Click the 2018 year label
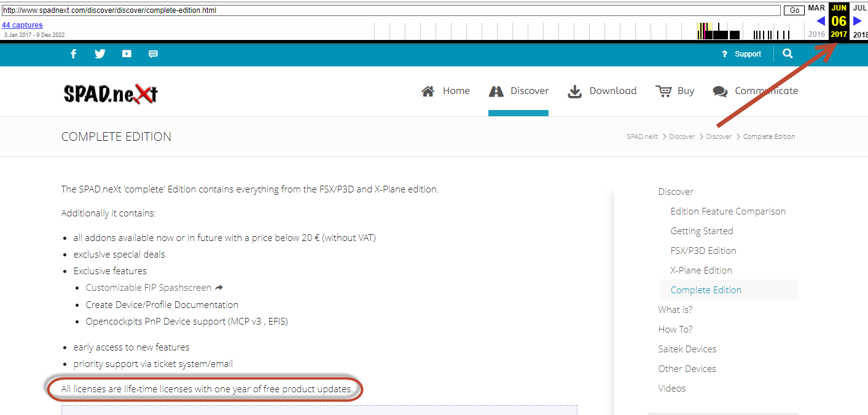The height and width of the screenshot is (415, 868). pyautogui.click(x=860, y=34)
